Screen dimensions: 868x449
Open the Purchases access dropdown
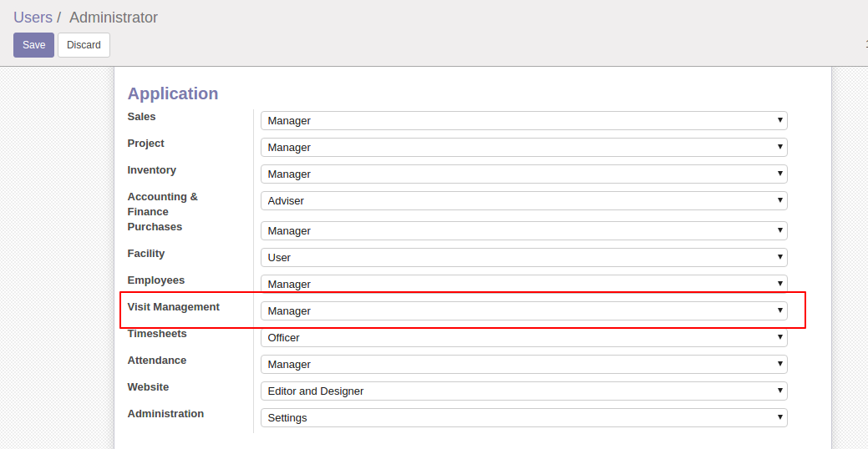click(x=524, y=230)
